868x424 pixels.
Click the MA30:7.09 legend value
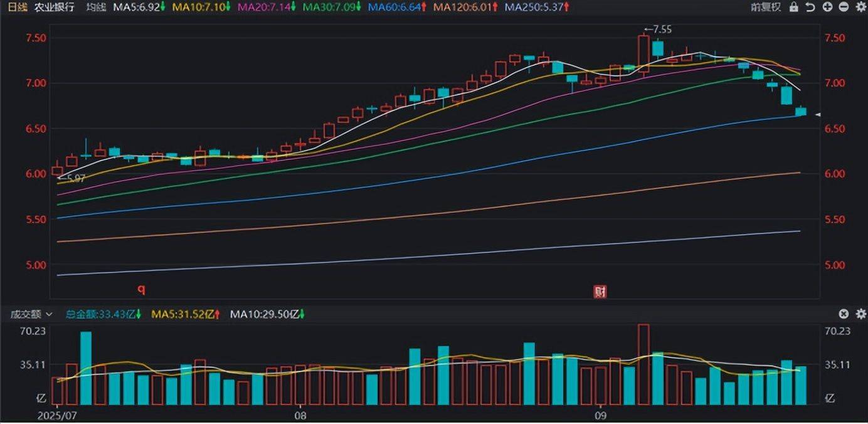332,8
